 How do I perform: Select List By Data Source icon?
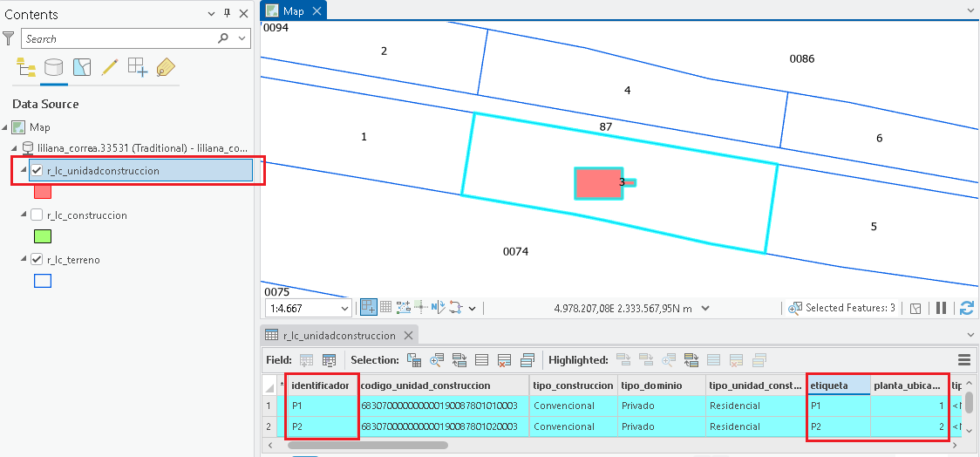pyautogui.click(x=54, y=67)
